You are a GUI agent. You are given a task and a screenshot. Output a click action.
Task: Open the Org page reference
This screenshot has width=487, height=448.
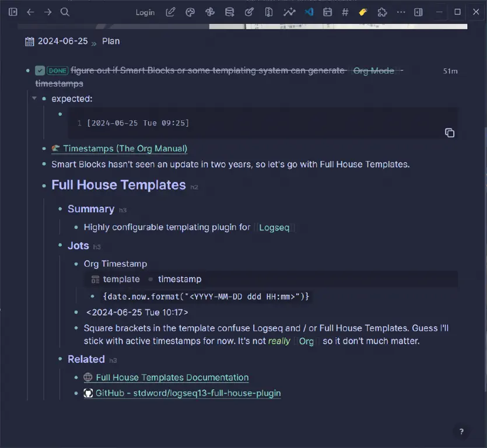(306, 341)
